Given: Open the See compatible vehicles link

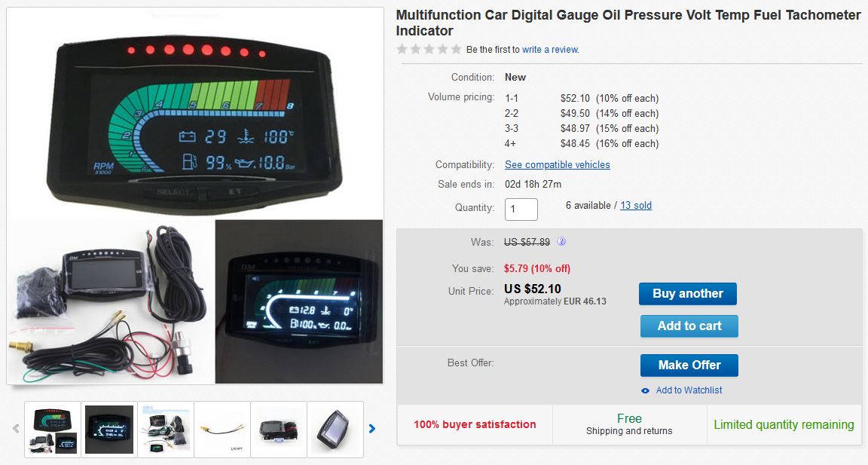Looking at the screenshot, I should tap(558, 164).
